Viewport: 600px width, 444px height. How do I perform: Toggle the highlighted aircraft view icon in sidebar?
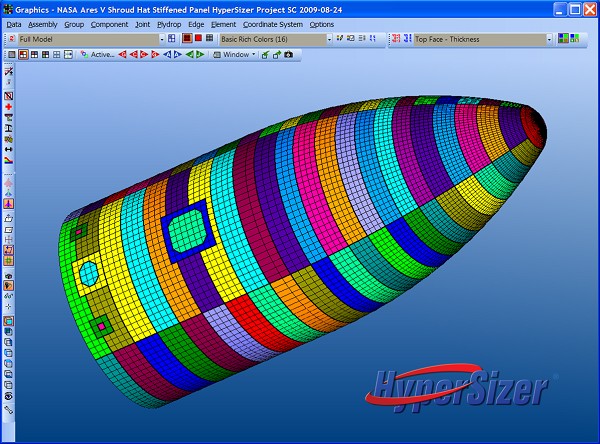tap(8, 204)
